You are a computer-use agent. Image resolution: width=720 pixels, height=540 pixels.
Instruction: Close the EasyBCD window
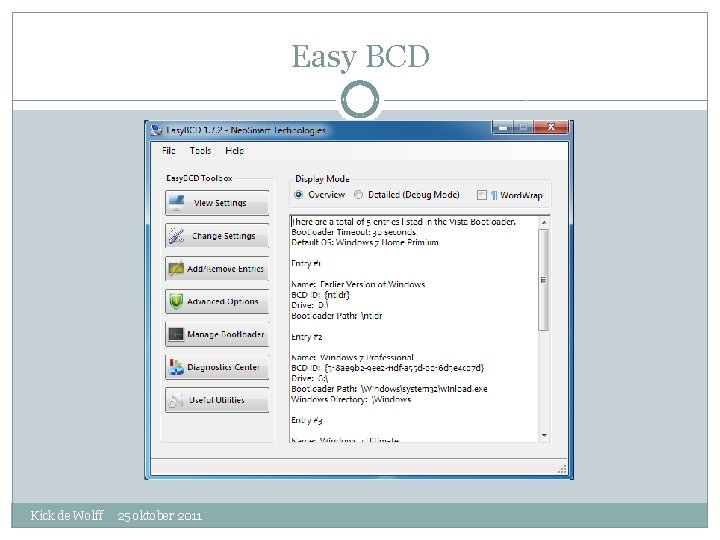coord(551,127)
